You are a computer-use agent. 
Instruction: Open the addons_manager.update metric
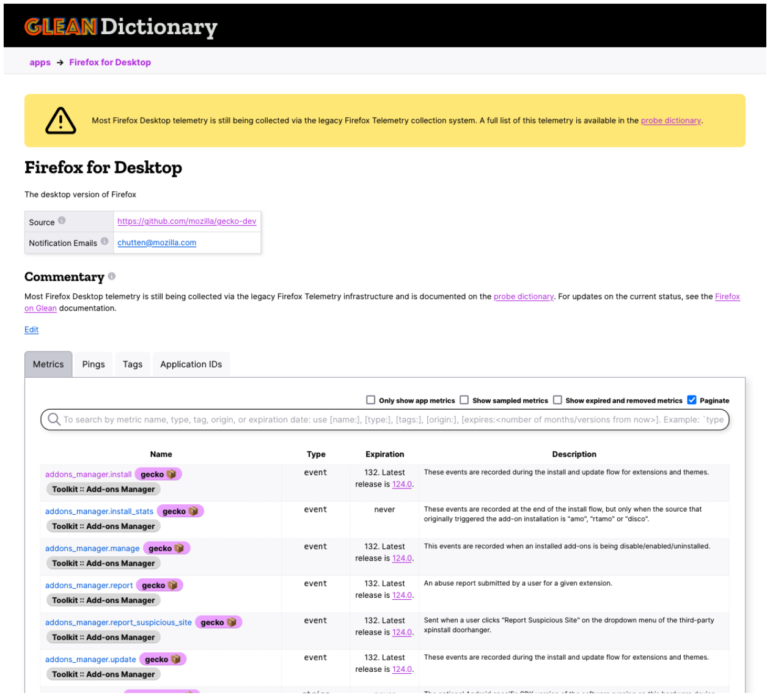tap(90, 660)
